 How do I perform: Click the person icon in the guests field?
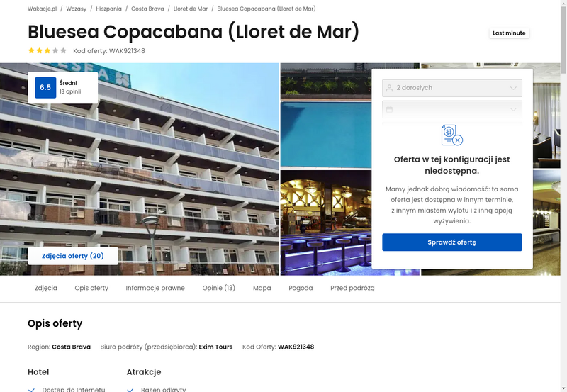pos(389,88)
